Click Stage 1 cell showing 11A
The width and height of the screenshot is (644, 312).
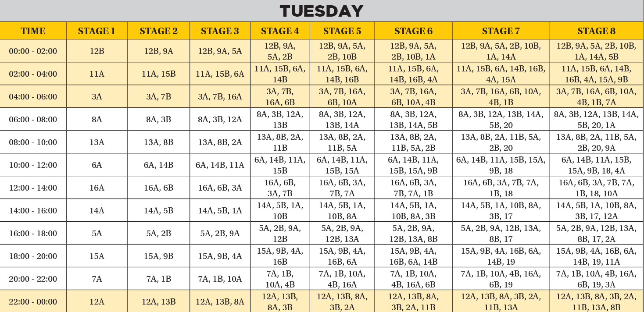(x=97, y=74)
